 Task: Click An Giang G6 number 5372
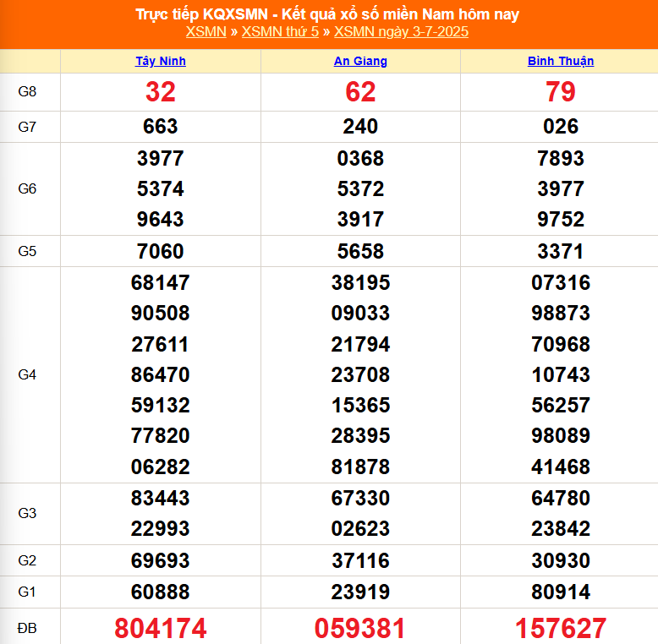(x=360, y=188)
